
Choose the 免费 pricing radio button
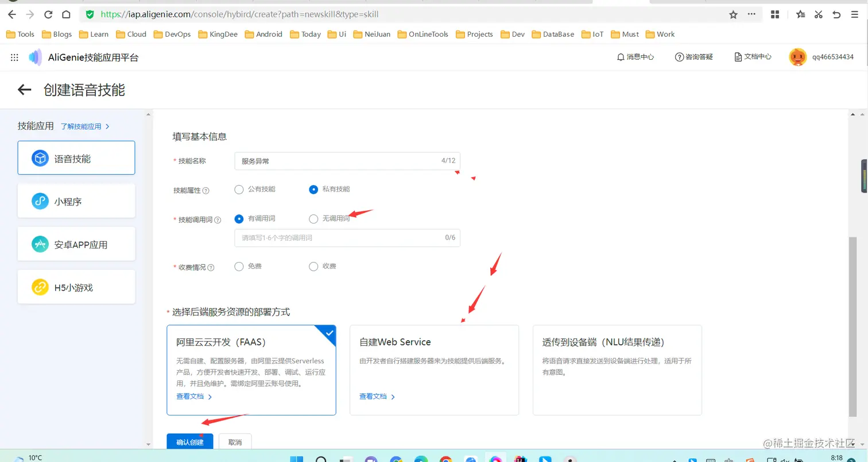[x=239, y=267]
